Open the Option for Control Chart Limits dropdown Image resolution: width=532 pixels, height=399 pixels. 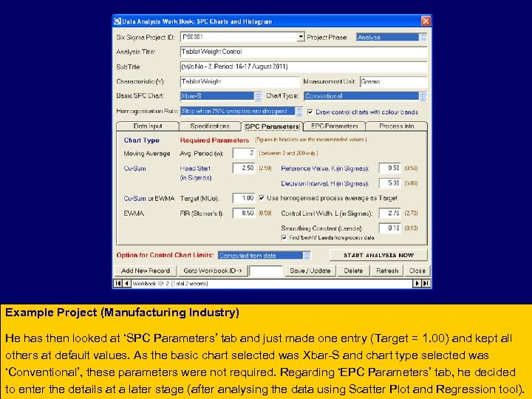[x=307, y=256]
